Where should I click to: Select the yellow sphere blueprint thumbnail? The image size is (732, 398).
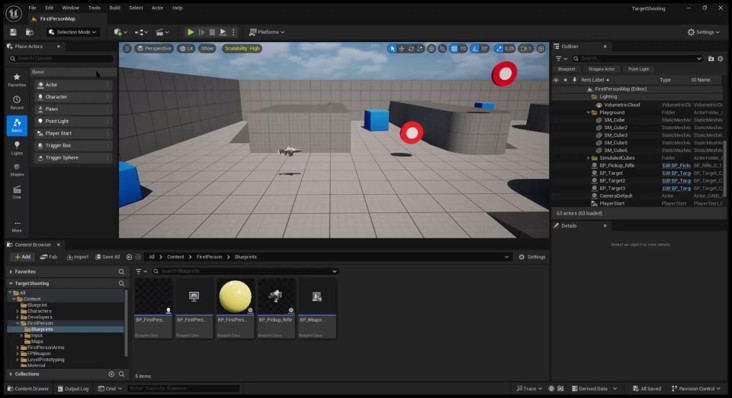(235, 296)
